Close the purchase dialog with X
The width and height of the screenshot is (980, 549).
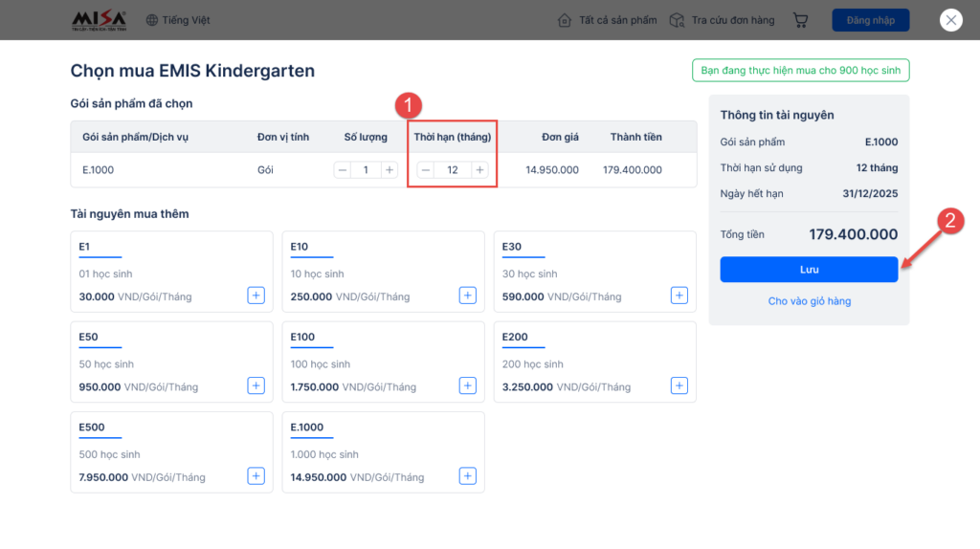tap(950, 20)
